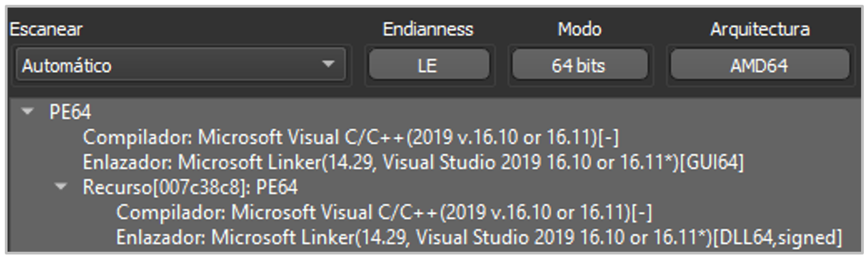Screen dimensions: 868x260
Task: Select the Compilador row under Recurso
Action: pos(385,212)
